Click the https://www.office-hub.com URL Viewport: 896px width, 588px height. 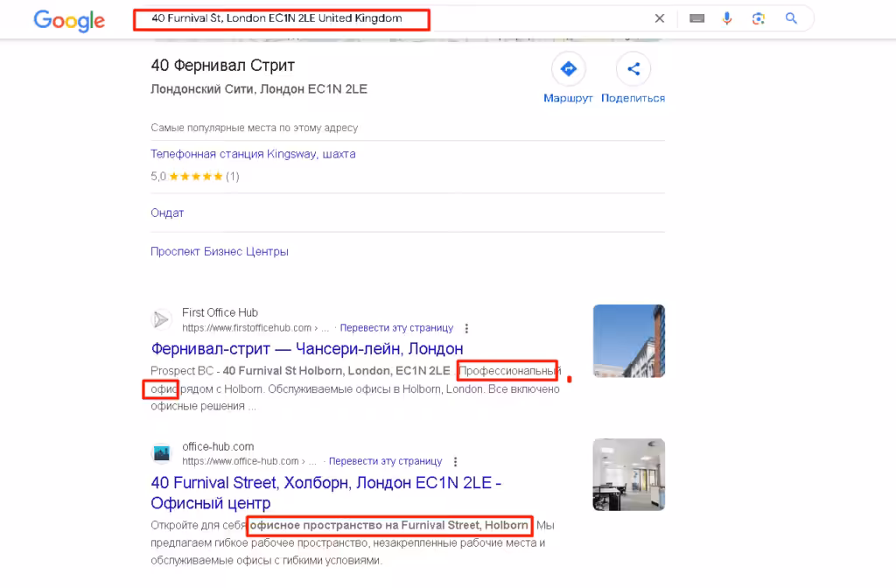[241, 461]
